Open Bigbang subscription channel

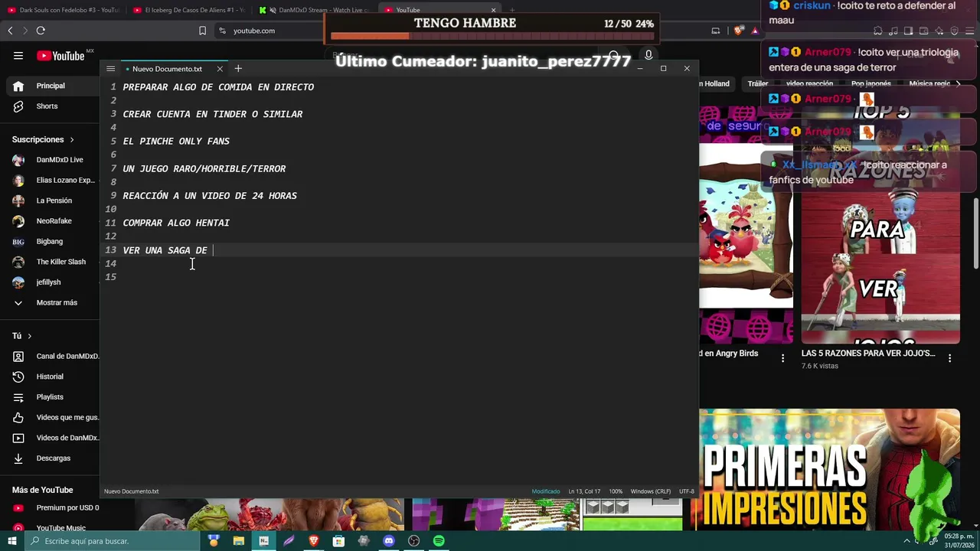point(50,242)
